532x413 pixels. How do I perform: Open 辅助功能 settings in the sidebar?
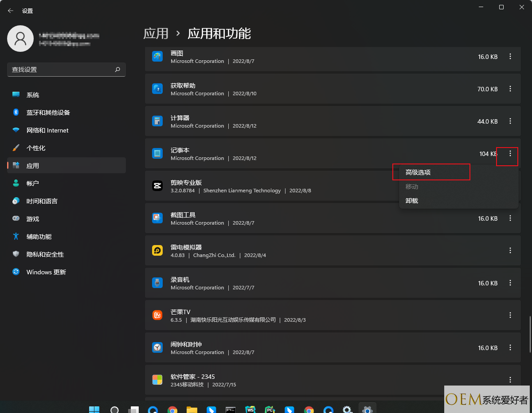click(x=66, y=237)
